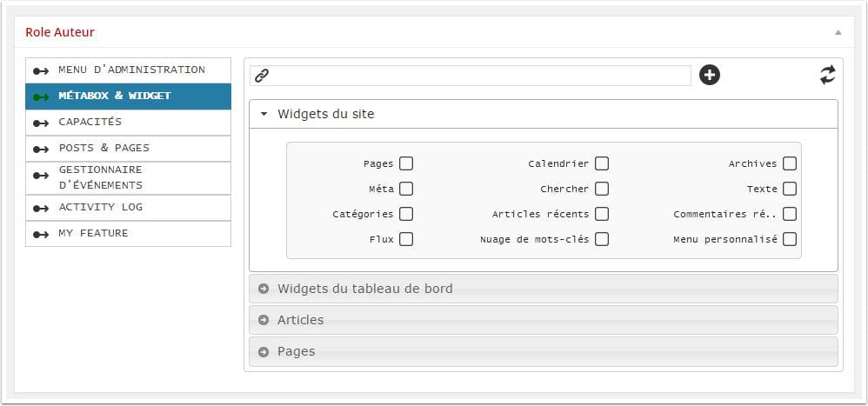Tick the Nuage de mots-clés checkbox
This screenshot has width=868, height=406.
pos(602,239)
